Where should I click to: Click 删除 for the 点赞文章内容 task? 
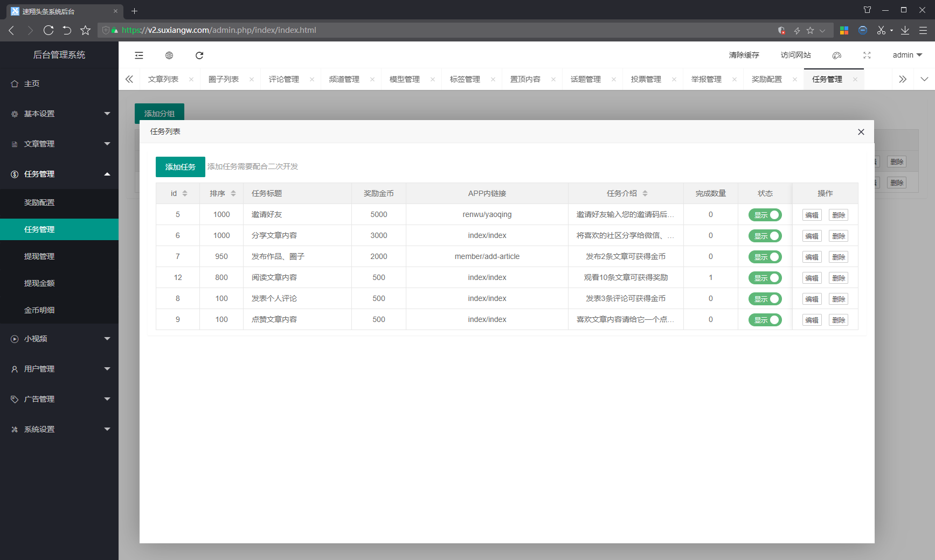point(839,320)
